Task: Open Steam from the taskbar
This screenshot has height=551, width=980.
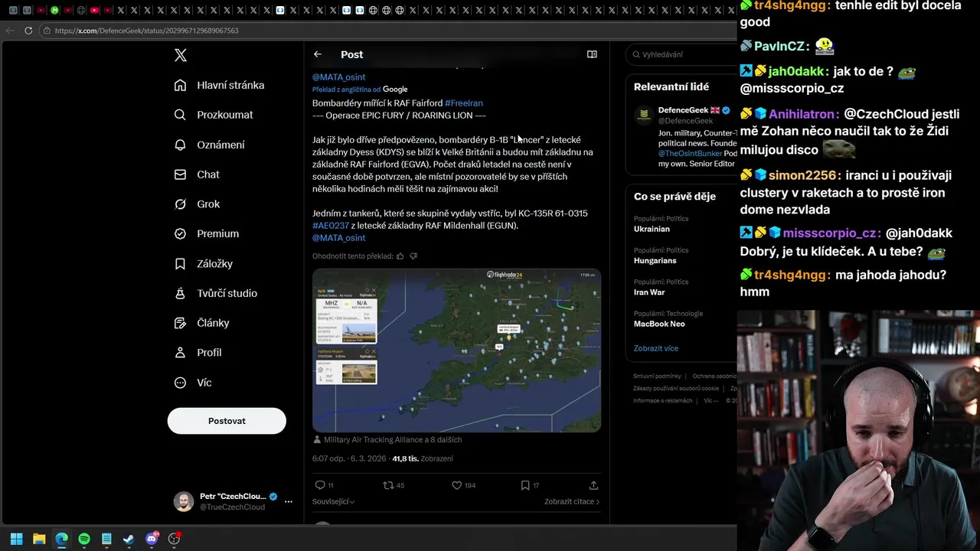Action: pyautogui.click(x=129, y=539)
